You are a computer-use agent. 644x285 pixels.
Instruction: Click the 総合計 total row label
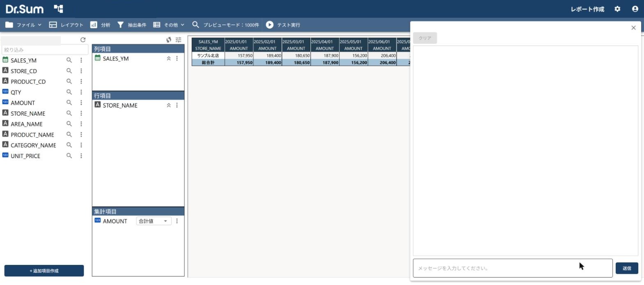tap(208, 62)
